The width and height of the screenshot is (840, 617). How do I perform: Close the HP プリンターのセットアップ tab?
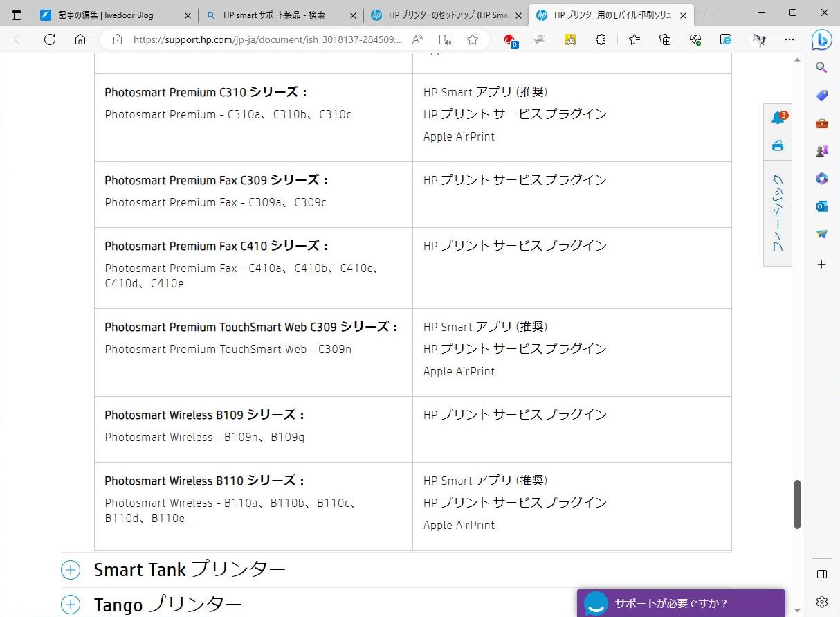point(518,15)
